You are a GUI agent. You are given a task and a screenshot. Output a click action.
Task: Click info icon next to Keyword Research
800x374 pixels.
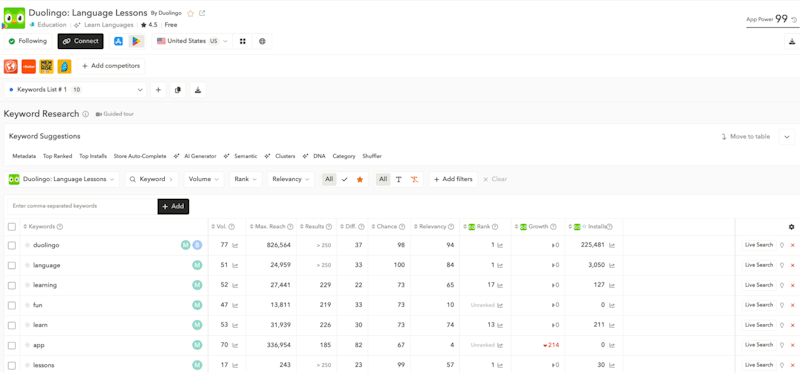pos(86,114)
